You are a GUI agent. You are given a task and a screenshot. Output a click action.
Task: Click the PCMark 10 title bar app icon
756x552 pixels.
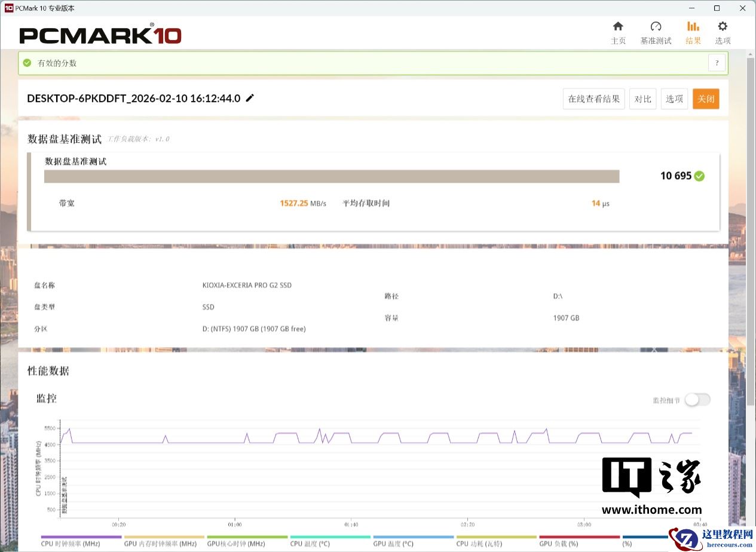coord(8,8)
